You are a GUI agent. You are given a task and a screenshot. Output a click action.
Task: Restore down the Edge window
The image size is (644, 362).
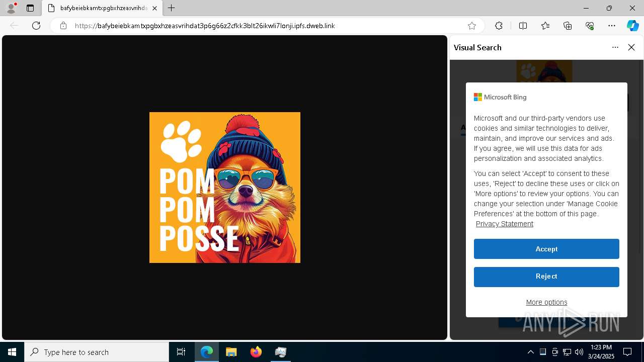(x=609, y=8)
